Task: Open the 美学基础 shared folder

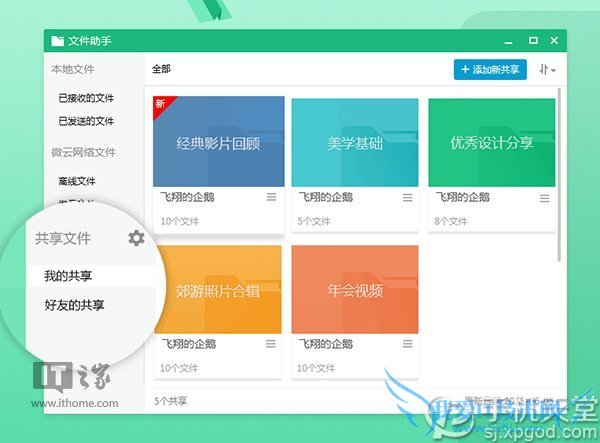Action: (355, 142)
